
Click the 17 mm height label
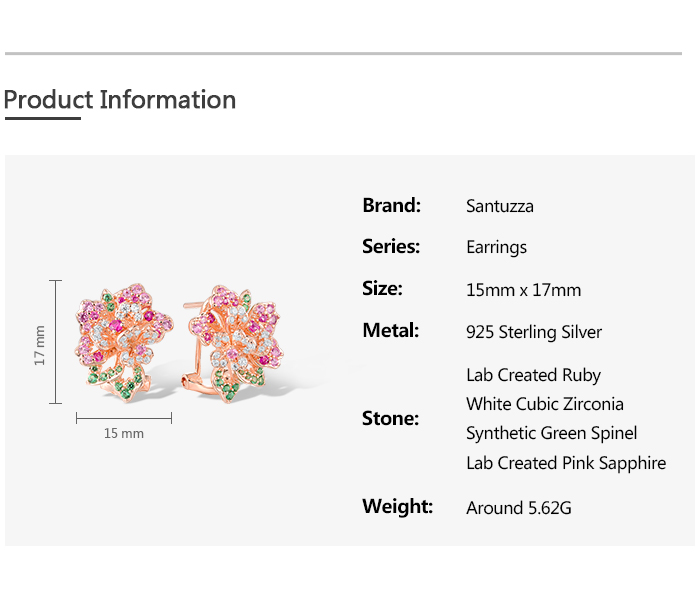(x=40, y=344)
